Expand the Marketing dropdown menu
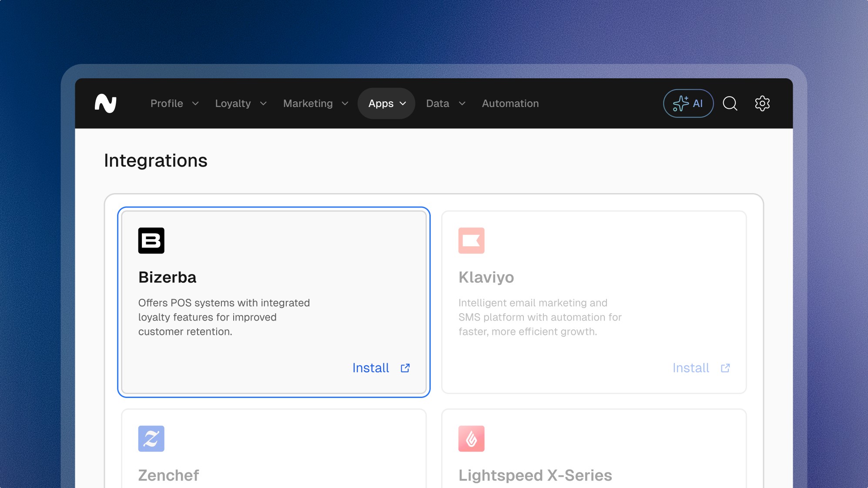The width and height of the screenshot is (868, 488). [x=315, y=104]
